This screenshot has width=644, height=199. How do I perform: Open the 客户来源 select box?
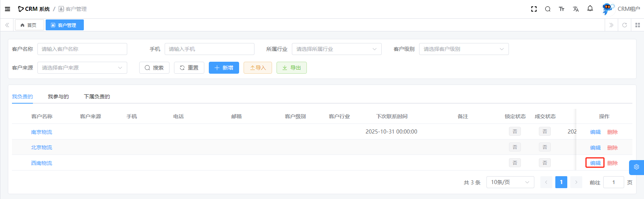82,68
